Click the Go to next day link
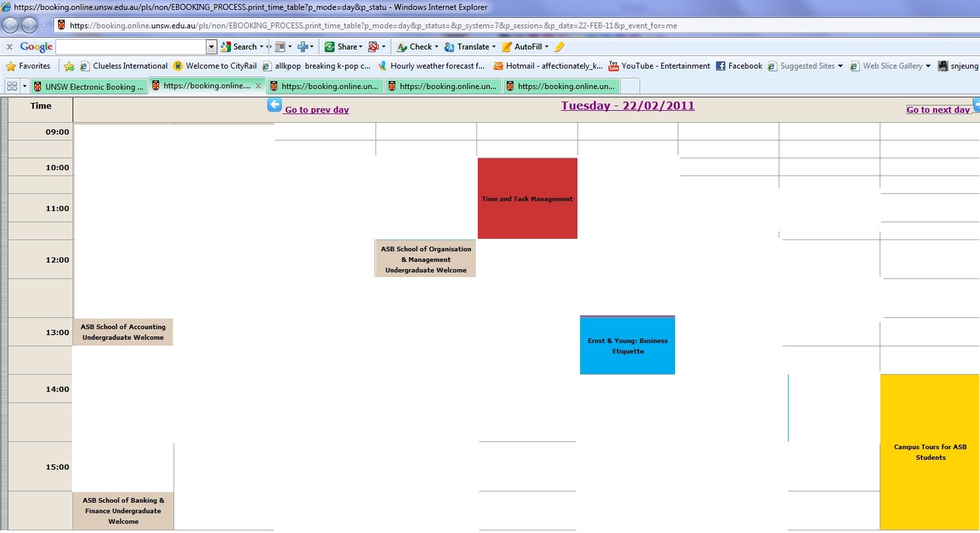Viewport: 980px width, 533px height. [x=940, y=110]
